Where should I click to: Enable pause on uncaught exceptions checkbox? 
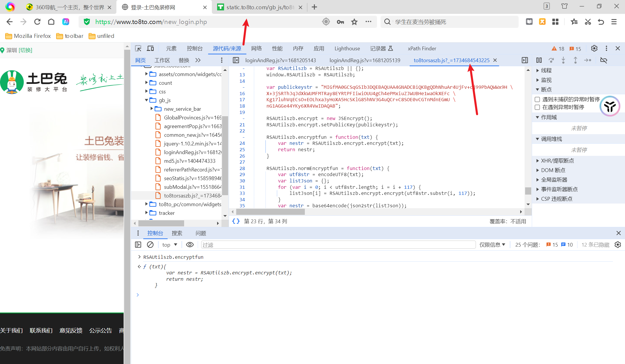537,99
